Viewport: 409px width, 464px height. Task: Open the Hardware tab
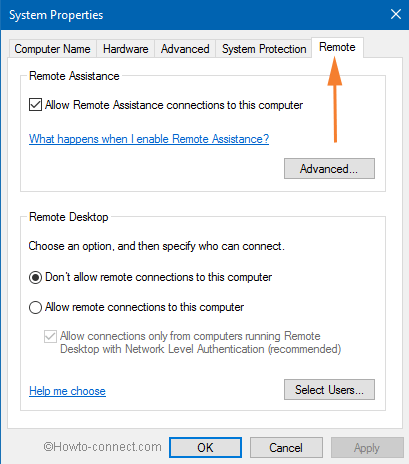coord(125,49)
